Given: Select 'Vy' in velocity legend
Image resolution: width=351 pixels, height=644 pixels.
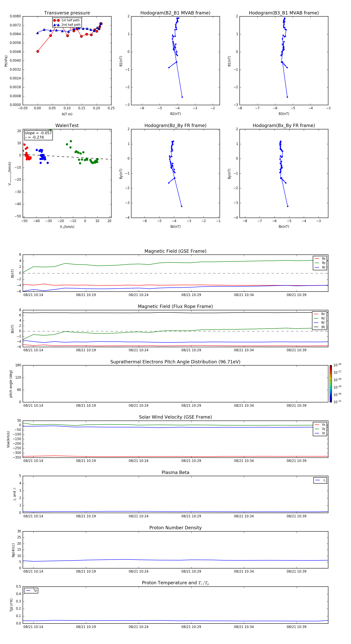Looking at the screenshot, I should 320,429.
